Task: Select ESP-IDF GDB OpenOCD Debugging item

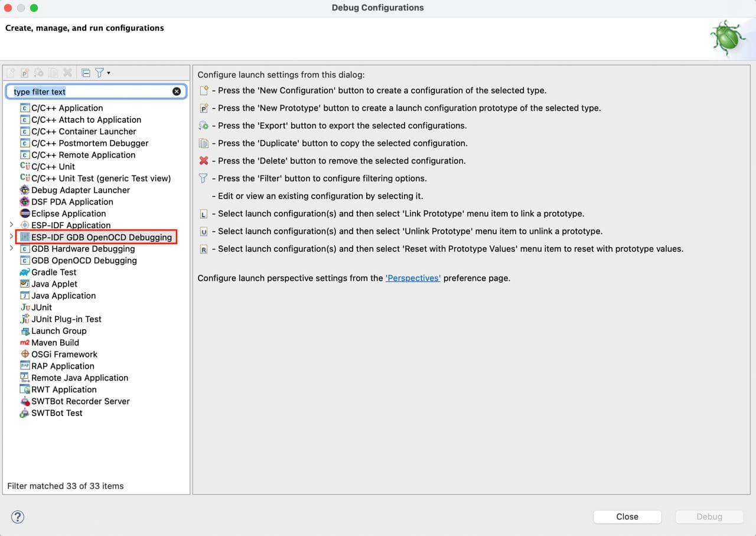Action: coord(101,237)
